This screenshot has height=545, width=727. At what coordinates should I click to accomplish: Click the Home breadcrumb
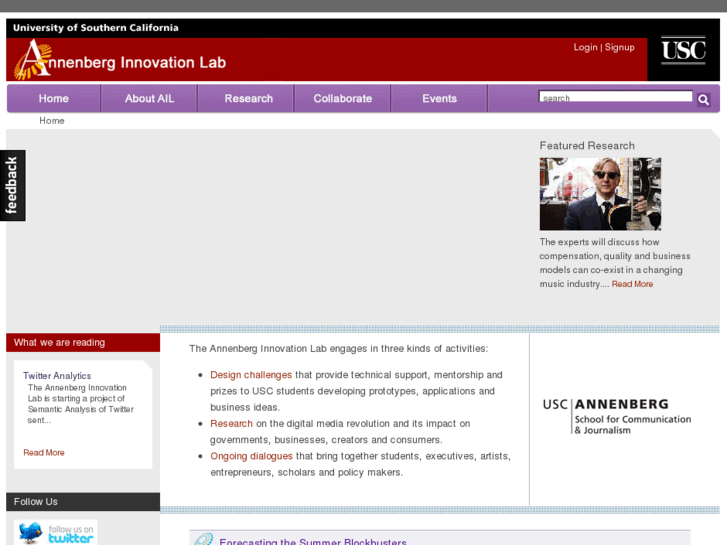[52, 121]
